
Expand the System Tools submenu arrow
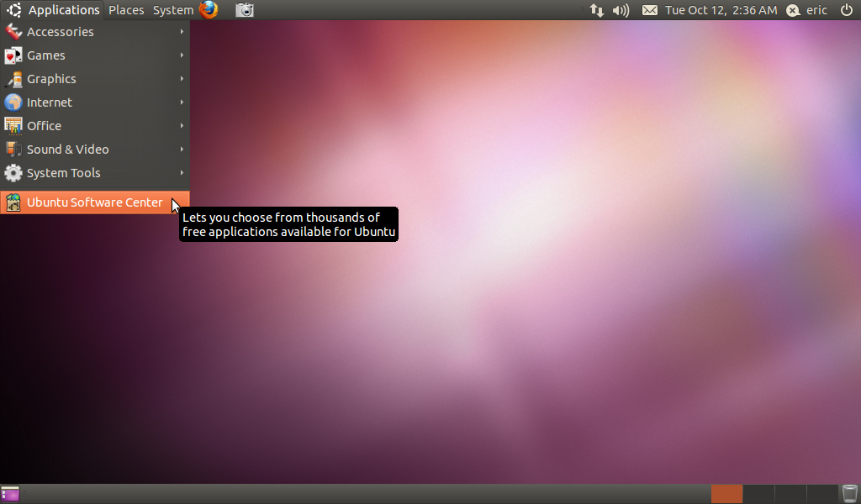[x=182, y=173]
